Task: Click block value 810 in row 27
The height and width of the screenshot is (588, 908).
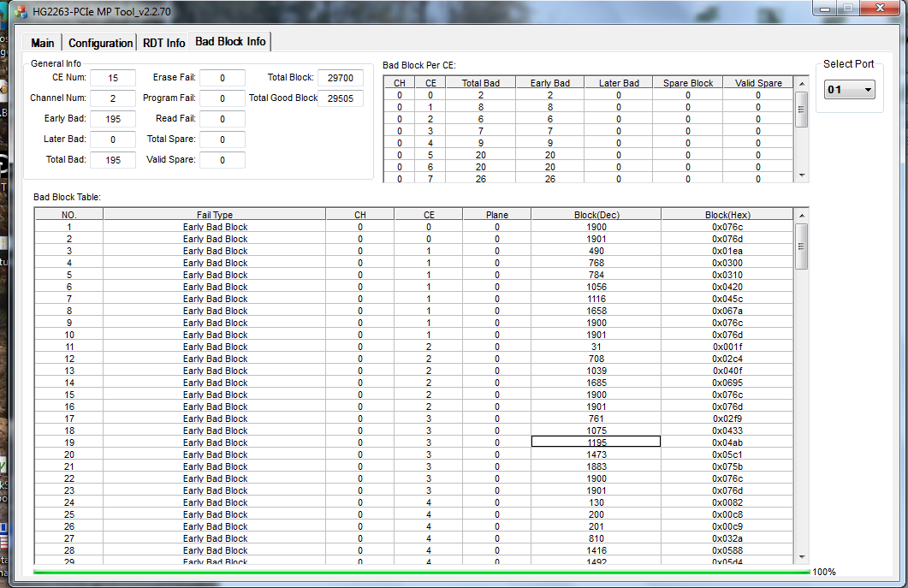Action: tap(596, 538)
